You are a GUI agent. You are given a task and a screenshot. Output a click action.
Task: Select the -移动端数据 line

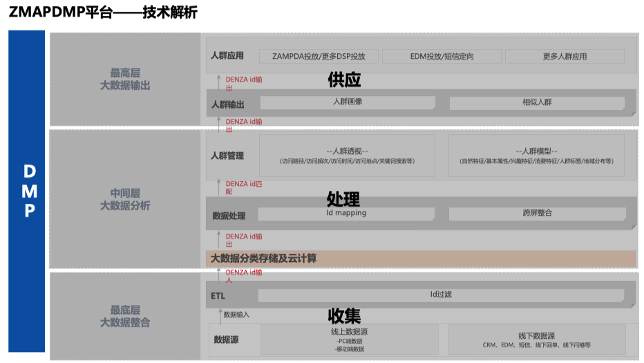coord(350,349)
